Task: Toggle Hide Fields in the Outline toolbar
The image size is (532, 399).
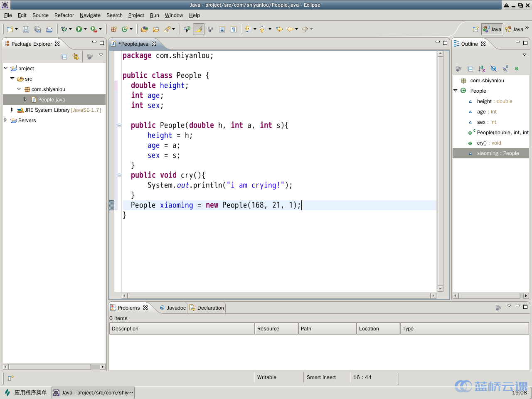Action: pyautogui.click(x=493, y=69)
